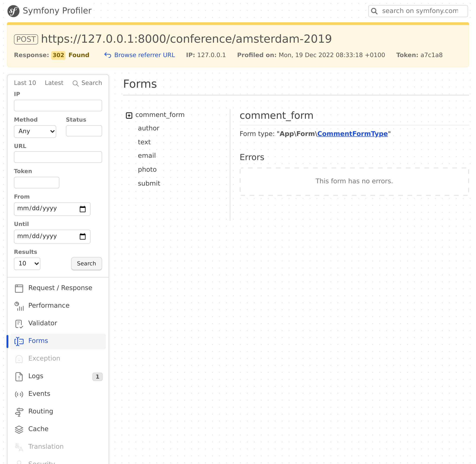476x464 pixels.
Task: Open the calendar picker for the From date
Action: (x=83, y=209)
